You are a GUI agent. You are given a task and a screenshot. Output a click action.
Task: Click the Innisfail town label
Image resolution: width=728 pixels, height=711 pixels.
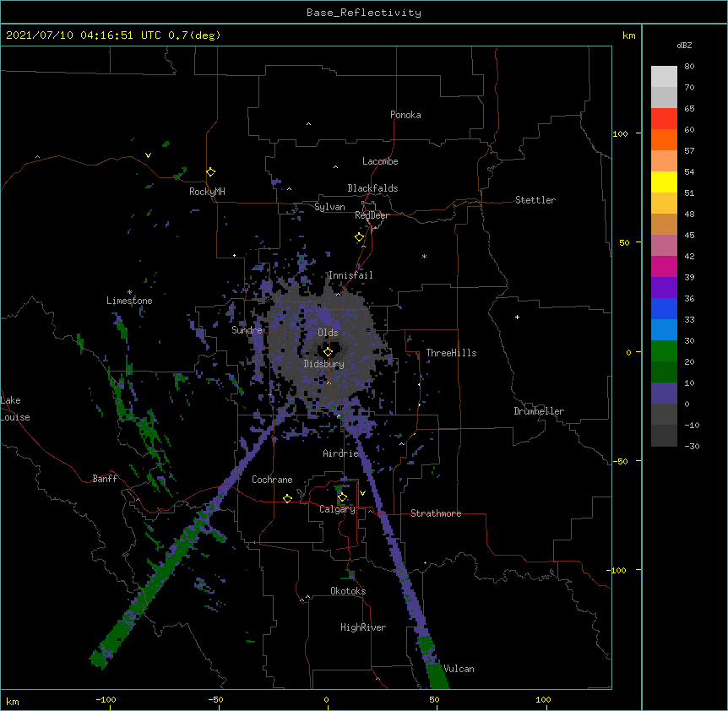350,275
